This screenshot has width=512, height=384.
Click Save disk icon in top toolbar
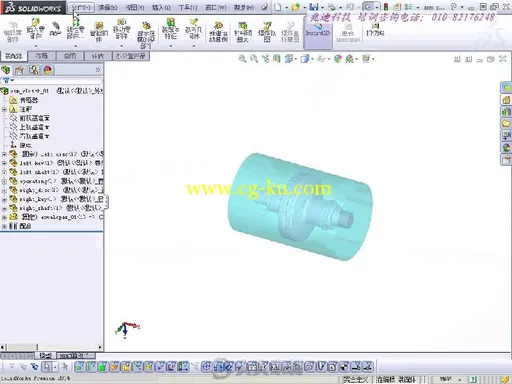(x=313, y=7)
